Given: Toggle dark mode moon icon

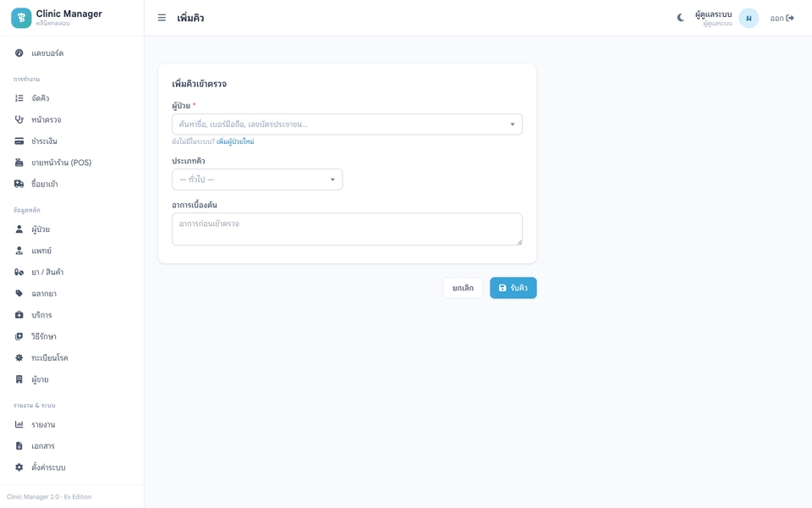Looking at the screenshot, I should tap(680, 18).
